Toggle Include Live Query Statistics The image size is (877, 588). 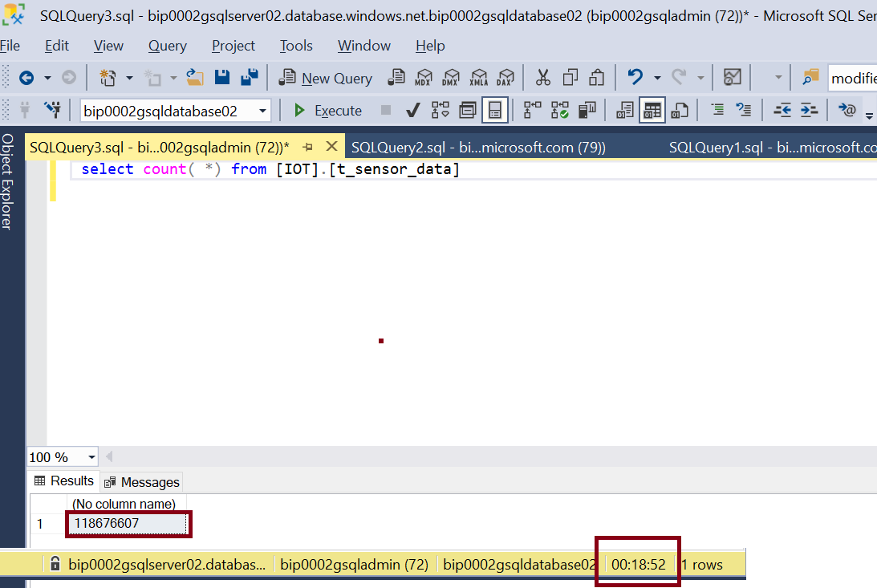[x=559, y=110]
